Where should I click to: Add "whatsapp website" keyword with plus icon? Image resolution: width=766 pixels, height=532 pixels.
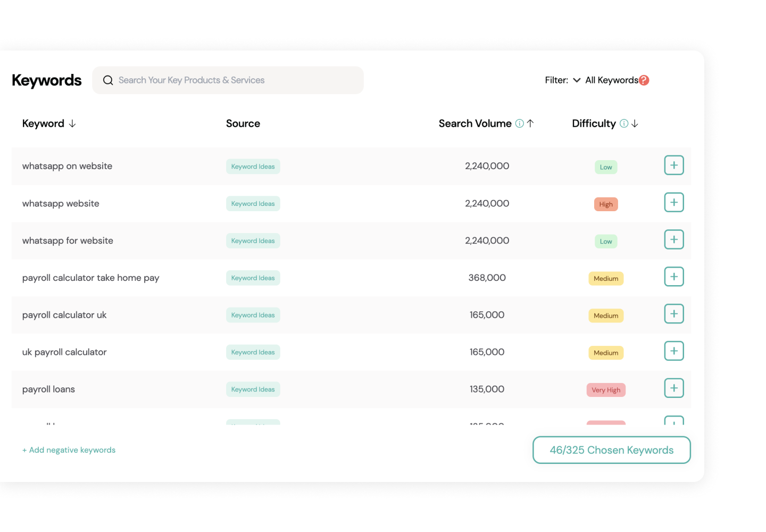[x=674, y=202]
